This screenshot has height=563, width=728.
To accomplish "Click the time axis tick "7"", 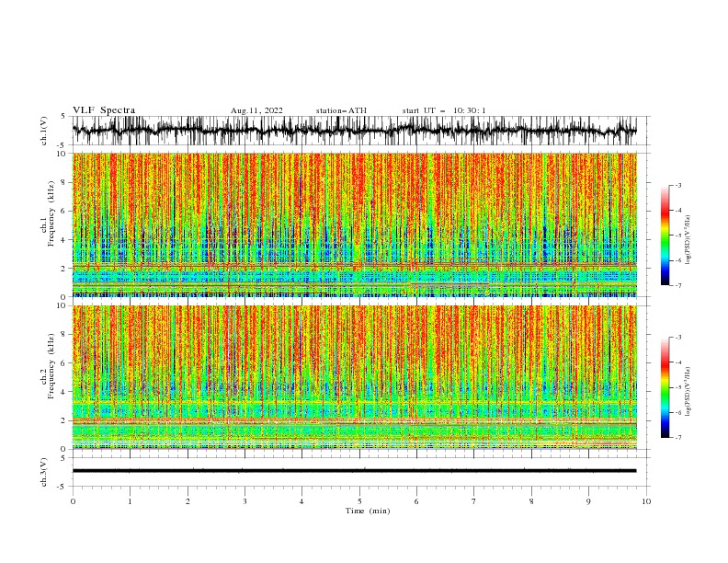I will [474, 501].
